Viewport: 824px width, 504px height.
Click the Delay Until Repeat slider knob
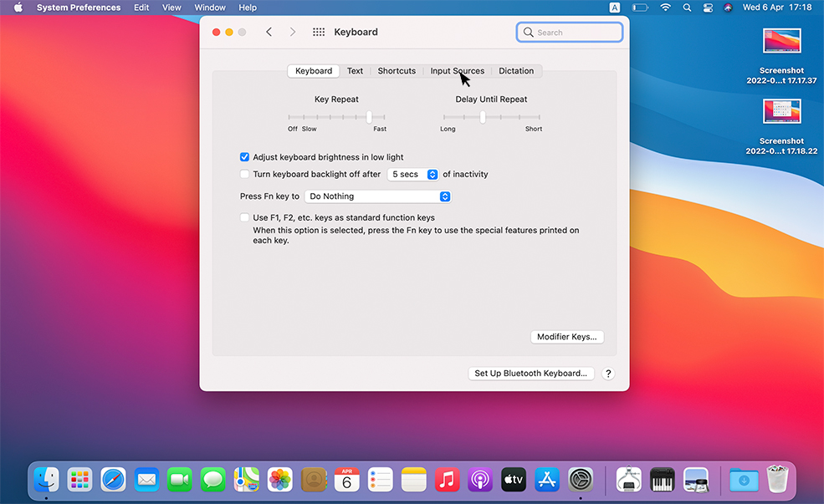pyautogui.click(x=483, y=116)
